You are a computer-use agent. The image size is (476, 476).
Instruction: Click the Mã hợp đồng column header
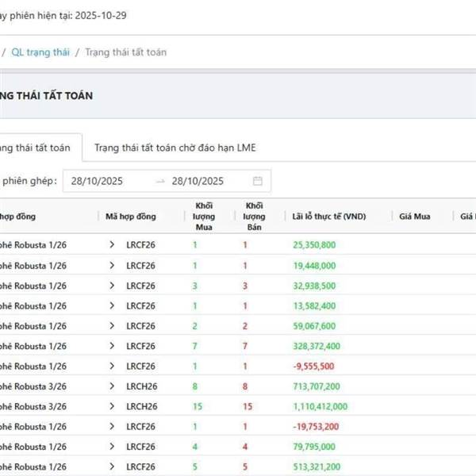click(x=131, y=217)
